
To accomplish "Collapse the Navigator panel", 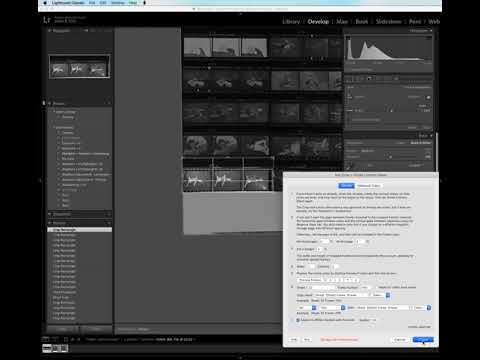I will [x=50, y=31].
